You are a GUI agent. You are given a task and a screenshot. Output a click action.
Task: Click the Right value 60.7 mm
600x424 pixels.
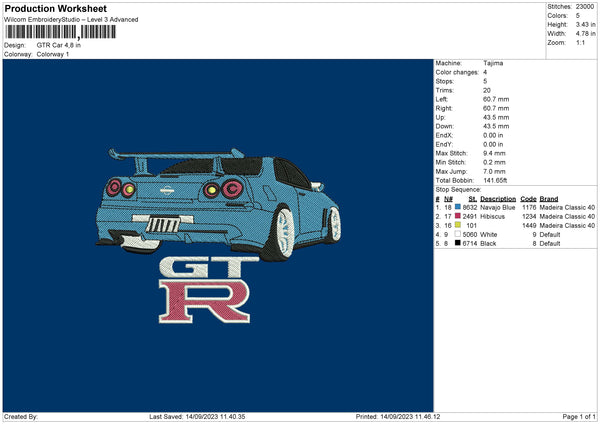(496, 108)
